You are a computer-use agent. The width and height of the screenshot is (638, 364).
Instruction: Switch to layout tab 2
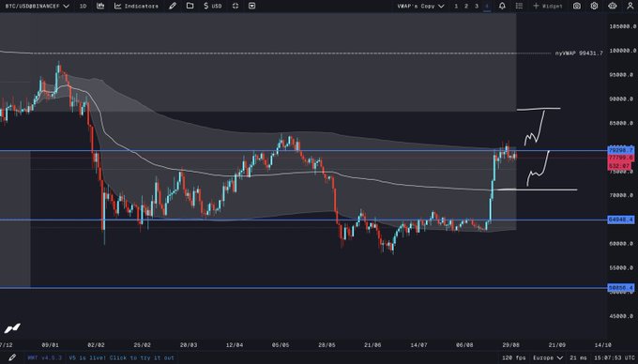pyautogui.click(x=466, y=7)
